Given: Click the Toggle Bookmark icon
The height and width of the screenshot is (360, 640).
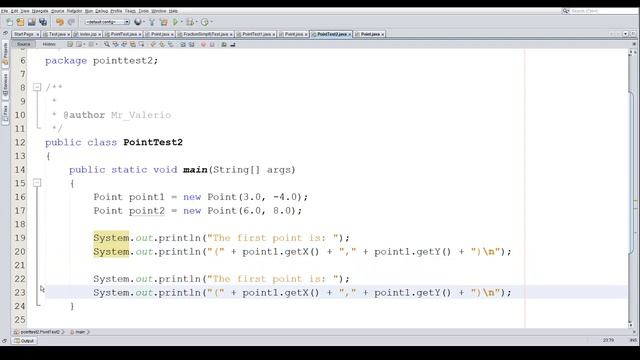Looking at the screenshot, I should (171, 44).
